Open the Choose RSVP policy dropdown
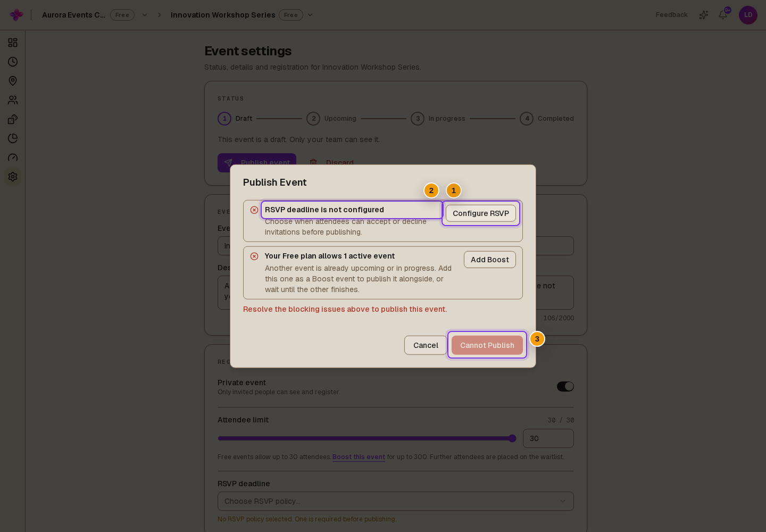 coord(396,501)
